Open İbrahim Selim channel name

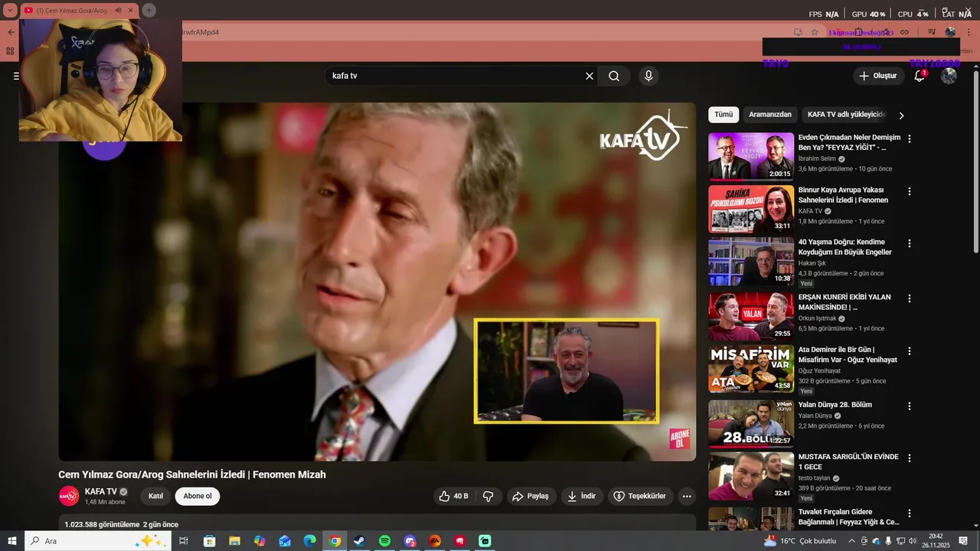coord(817,158)
